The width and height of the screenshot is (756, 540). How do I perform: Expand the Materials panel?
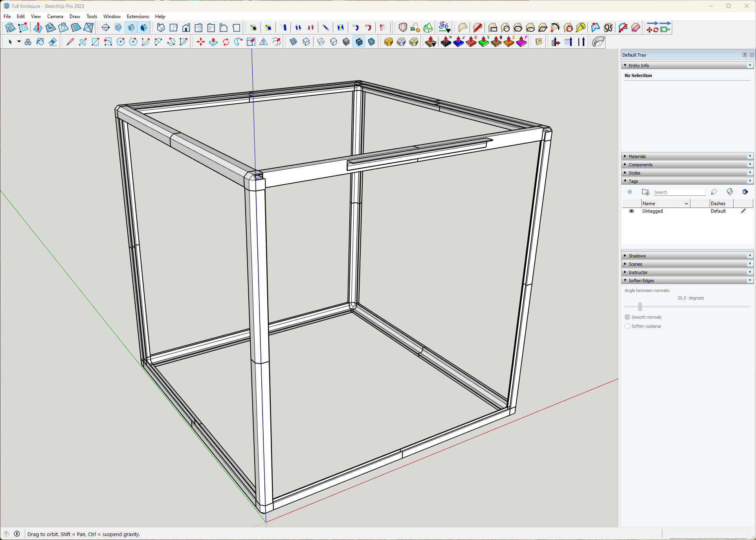(626, 156)
